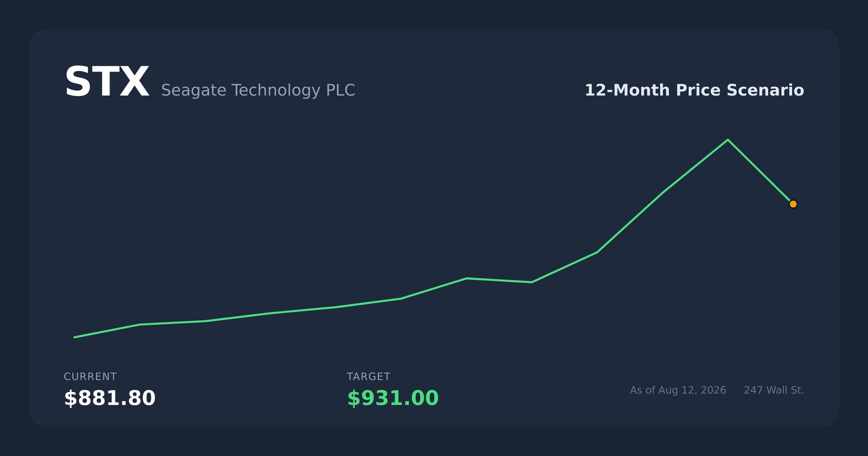Click the STX ticker symbol
The width and height of the screenshot is (868, 456).
pyautogui.click(x=107, y=83)
